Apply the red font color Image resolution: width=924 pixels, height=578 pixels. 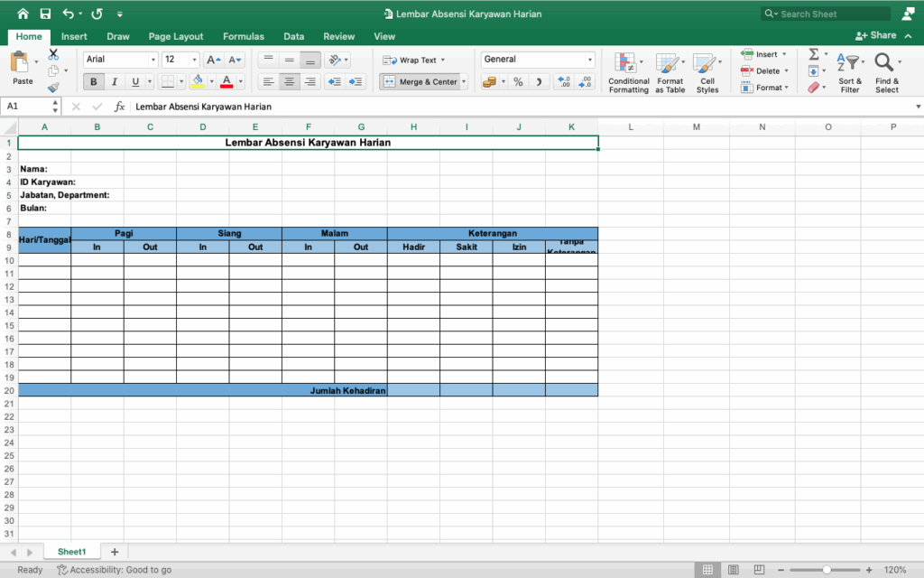(x=226, y=81)
